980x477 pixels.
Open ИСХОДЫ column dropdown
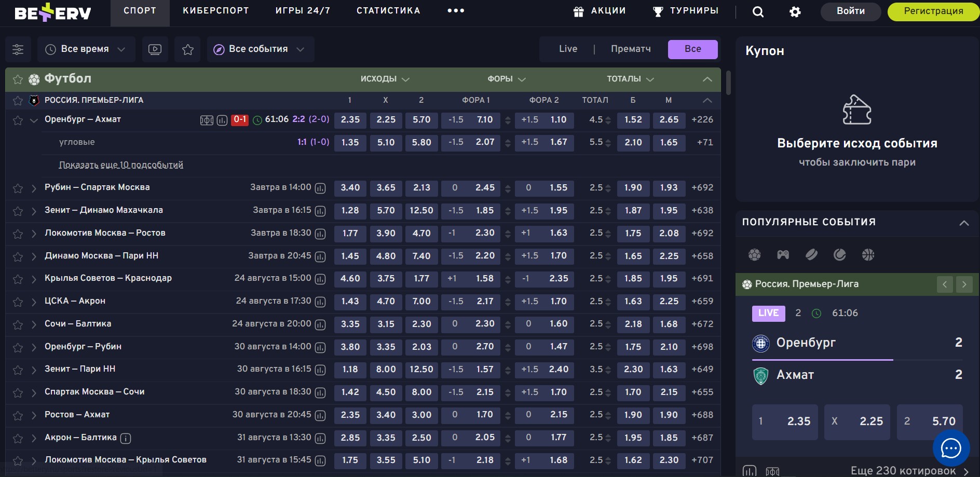tap(385, 79)
